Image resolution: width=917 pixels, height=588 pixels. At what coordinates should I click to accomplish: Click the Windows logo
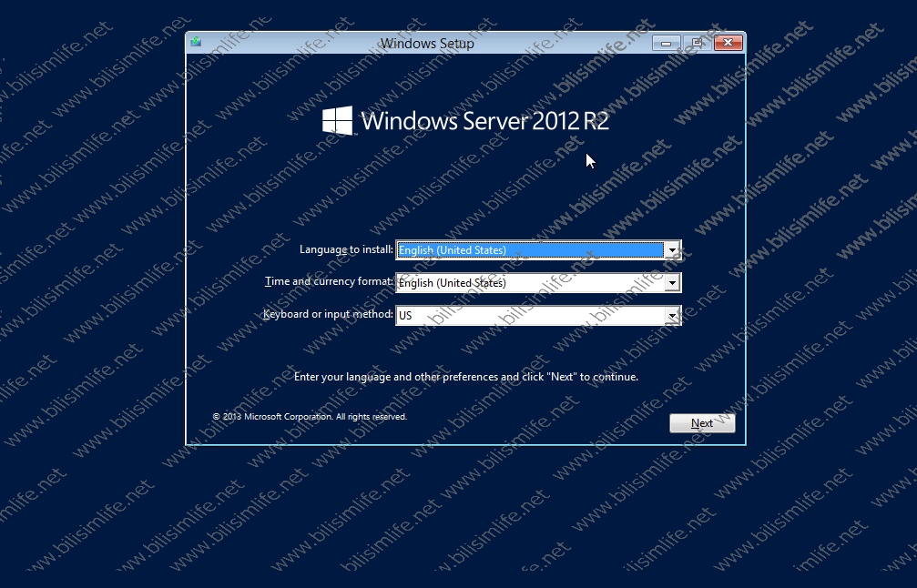338,120
